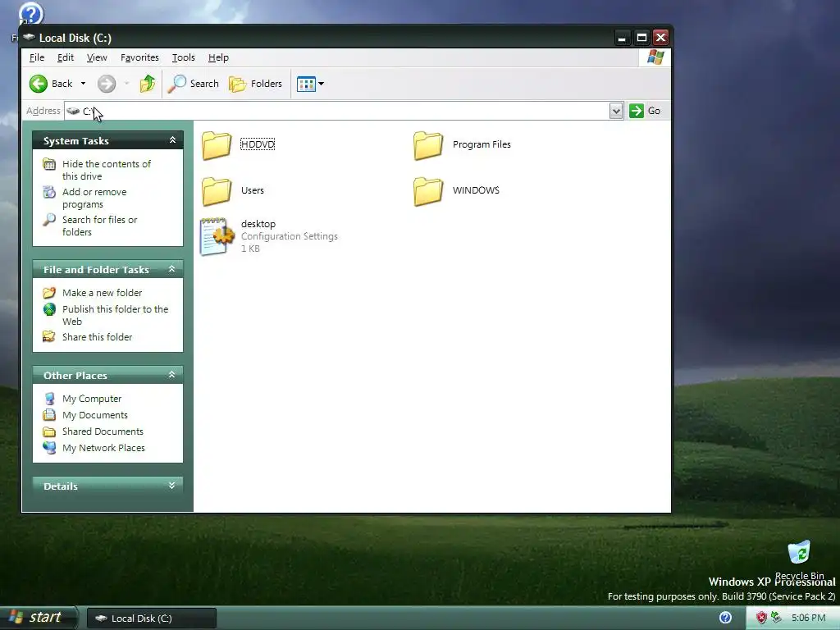Image resolution: width=840 pixels, height=630 pixels.
Task: Open the Back history dropdown arrow
Action: click(83, 84)
